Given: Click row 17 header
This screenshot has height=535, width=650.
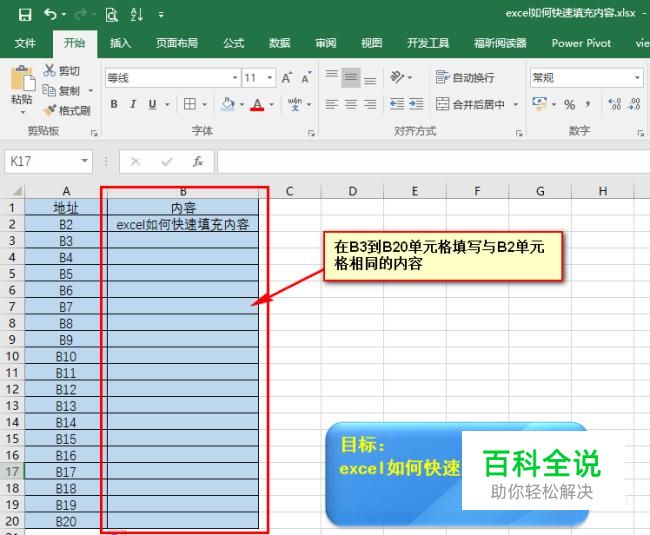Looking at the screenshot, I should click(x=12, y=472).
